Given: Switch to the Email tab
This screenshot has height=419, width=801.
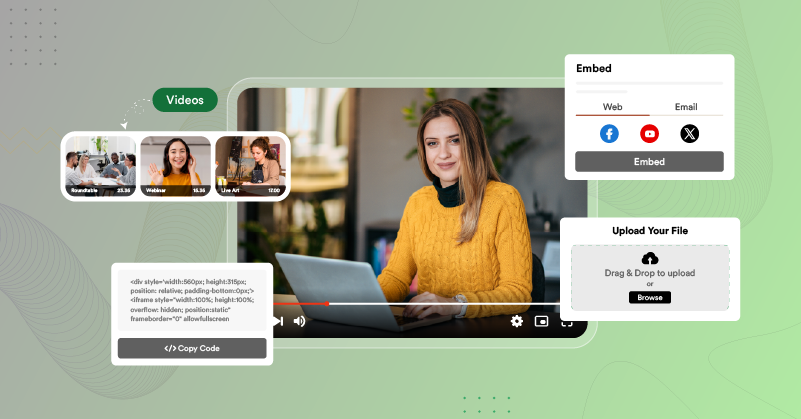Looking at the screenshot, I should (686, 107).
